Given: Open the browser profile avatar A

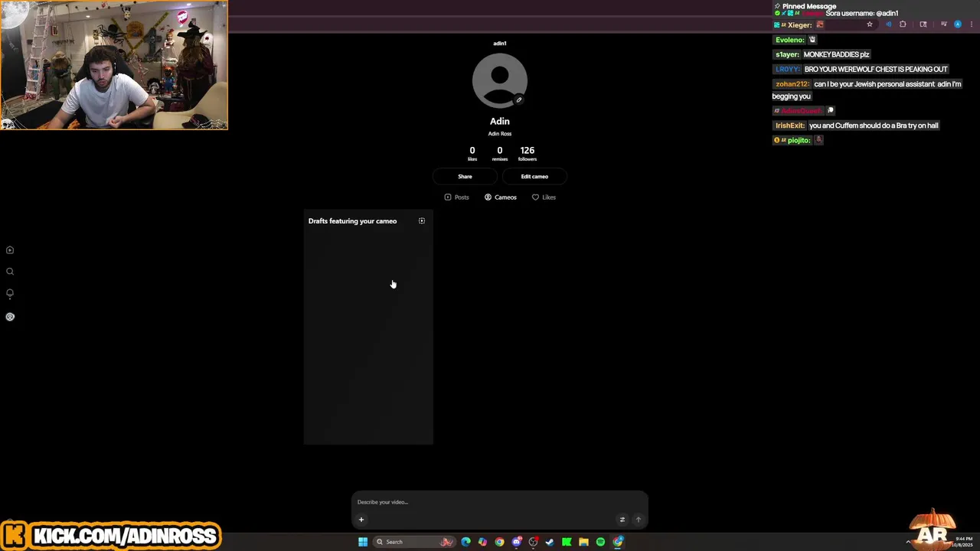Looking at the screenshot, I should pyautogui.click(x=958, y=24).
